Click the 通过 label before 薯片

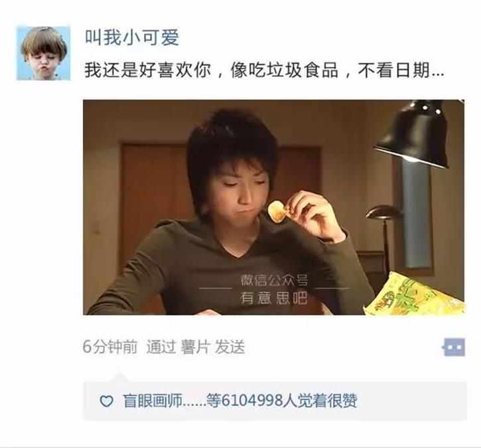[161, 347]
